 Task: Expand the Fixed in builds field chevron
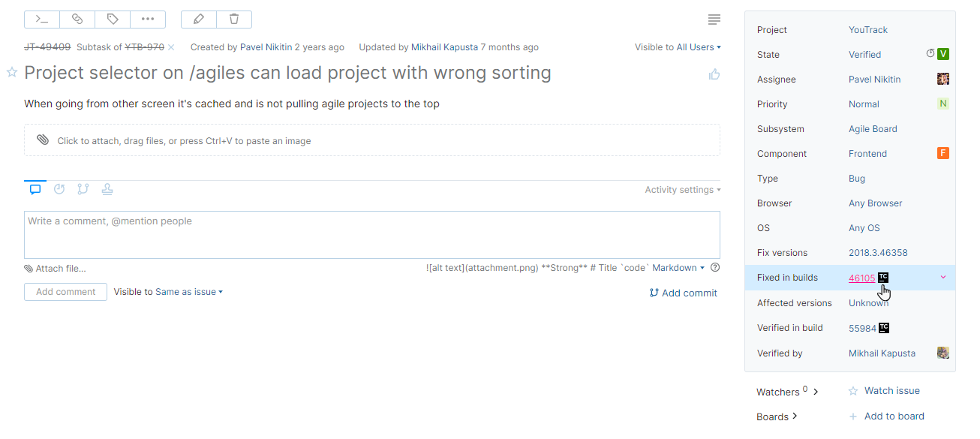click(x=943, y=278)
